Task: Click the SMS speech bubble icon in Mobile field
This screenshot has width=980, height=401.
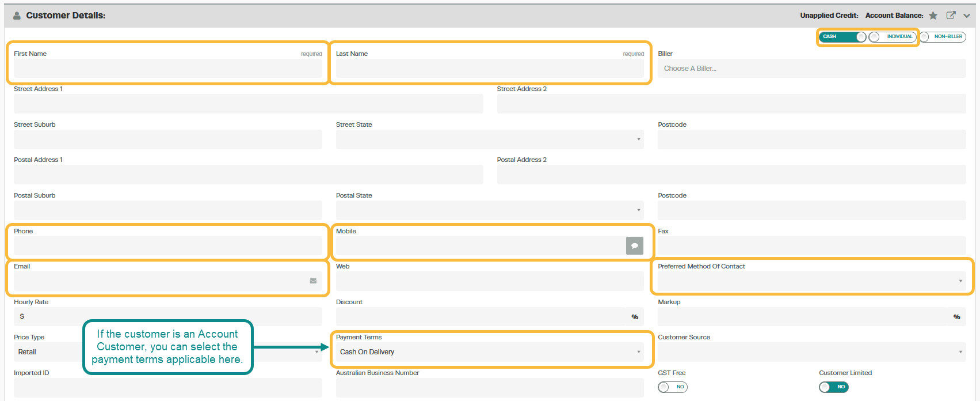Action: click(x=635, y=246)
